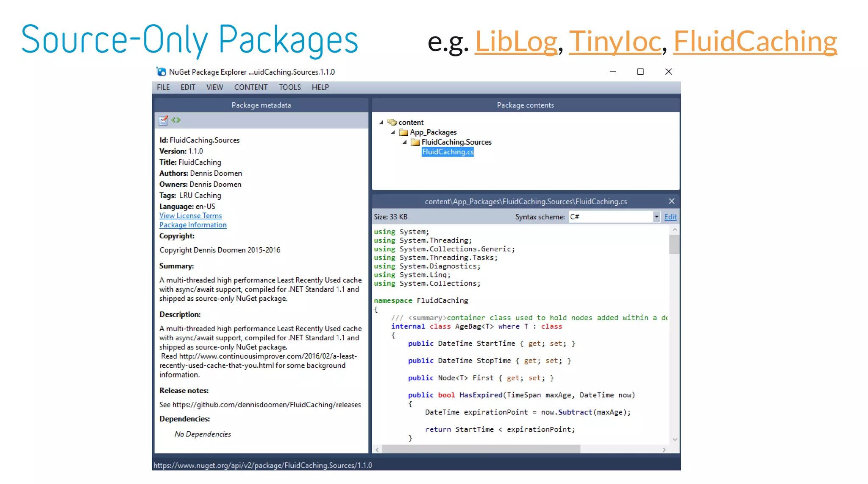Click the 'Owners: Dennis Doomen' line

(x=200, y=184)
